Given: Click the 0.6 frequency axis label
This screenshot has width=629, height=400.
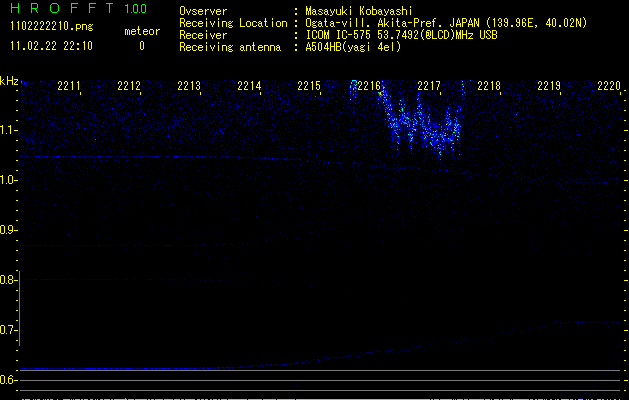Looking at the screenshot, I should click(8, 380).
